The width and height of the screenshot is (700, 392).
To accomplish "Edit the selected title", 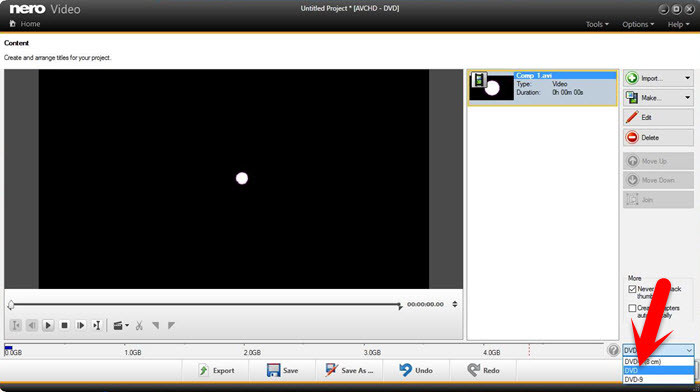I will 658,117.
